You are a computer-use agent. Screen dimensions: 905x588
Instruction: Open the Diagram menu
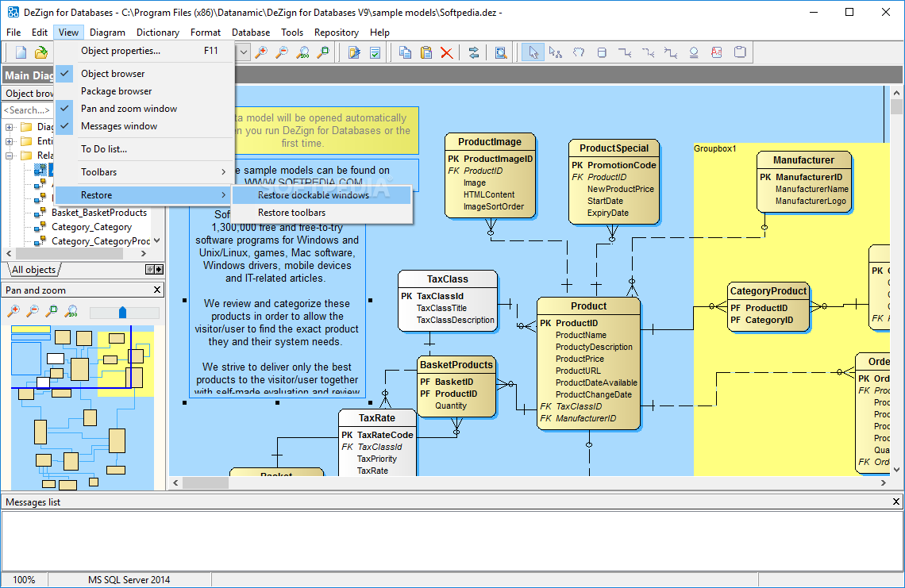coord(107,33)
